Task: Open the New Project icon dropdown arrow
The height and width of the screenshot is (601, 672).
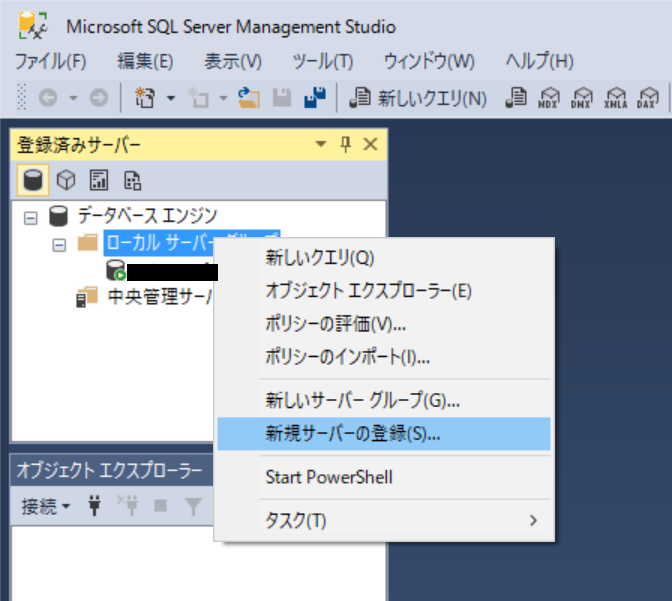Action: click(171, 98)
